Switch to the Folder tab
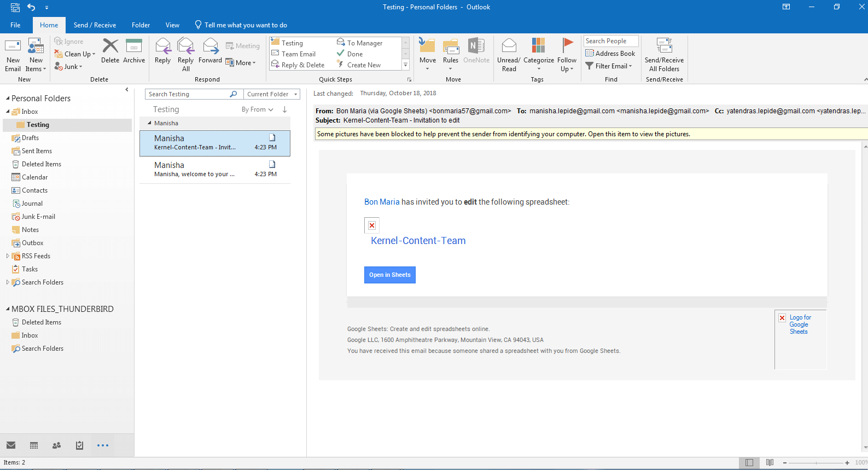Screen dimensions: 868x470 [x=141, y=25]
